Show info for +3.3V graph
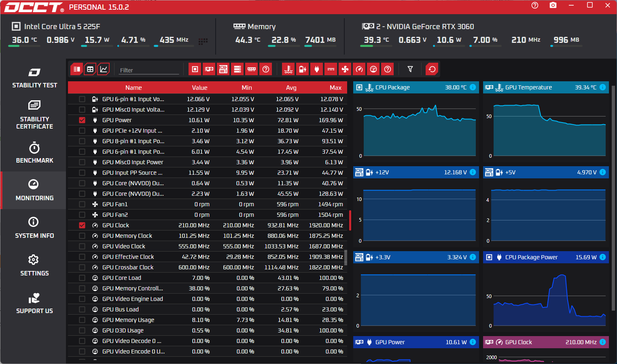This screenshot has height=364, width=617. pyautogui.click(x=473, y=257)
